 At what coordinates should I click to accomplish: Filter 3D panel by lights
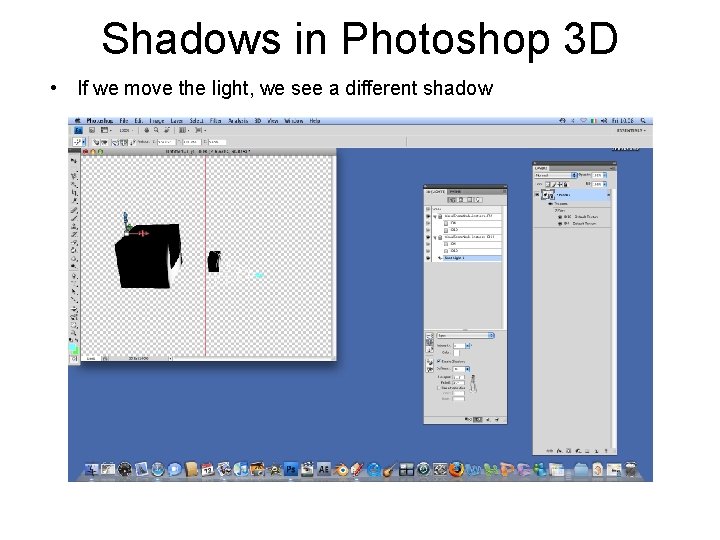point(478,200)
